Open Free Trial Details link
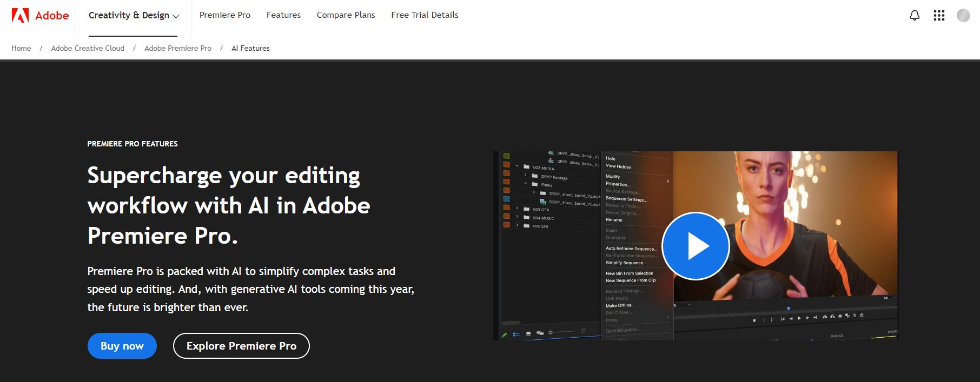 point(425,15)
